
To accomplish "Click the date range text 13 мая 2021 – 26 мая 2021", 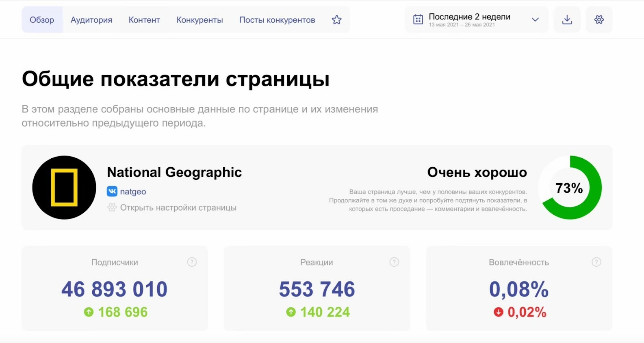I will [x=462, y=25].
